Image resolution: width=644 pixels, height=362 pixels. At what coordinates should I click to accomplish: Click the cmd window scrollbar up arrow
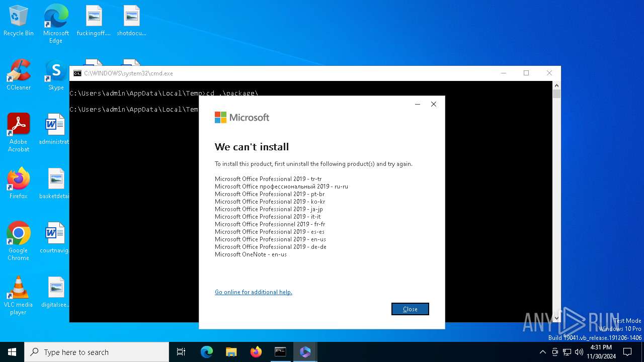click(x=556, y=85)
